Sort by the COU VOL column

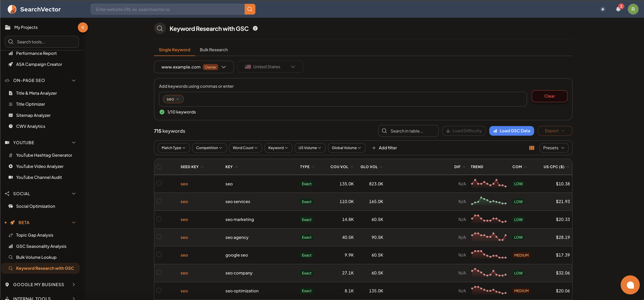tap(342, 167)
